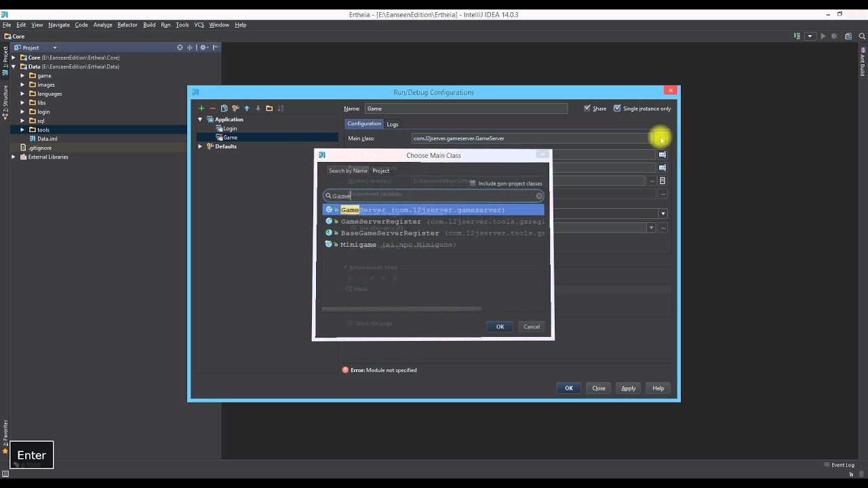The image size is (868, 488).
Task: Hide the Project panel with hide icon
Action: click(216, 47)
